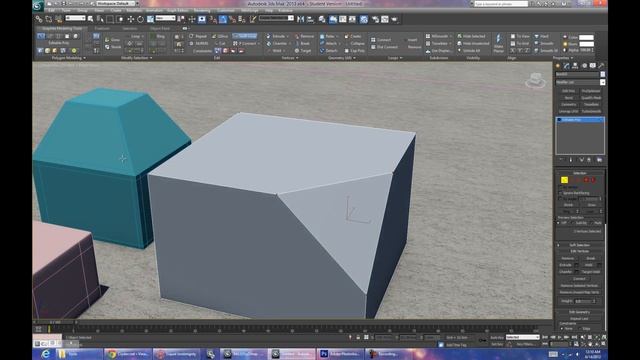Click the Cap Poly button
The height and width of the screenshot is (360, 640).
[x=354, y=51]
